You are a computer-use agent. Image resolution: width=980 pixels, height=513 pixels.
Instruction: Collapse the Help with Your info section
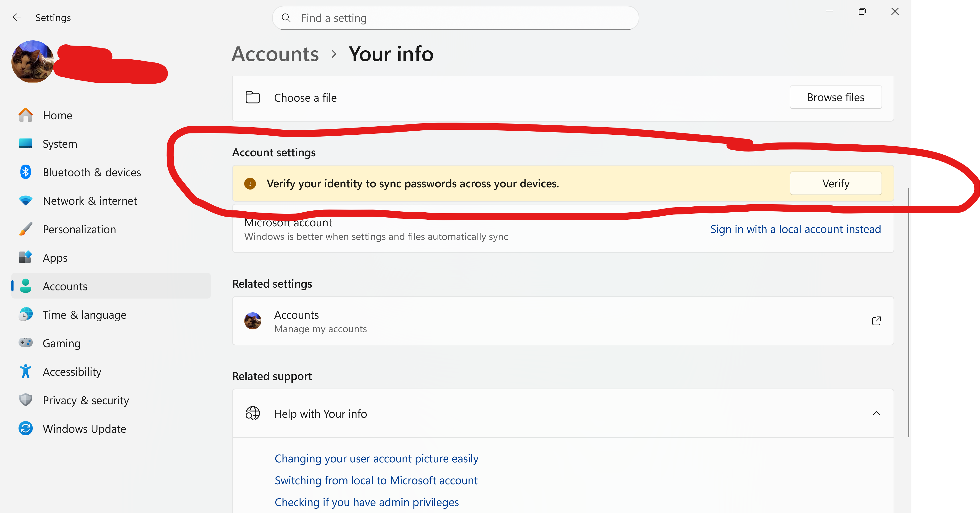coord(876,413)
